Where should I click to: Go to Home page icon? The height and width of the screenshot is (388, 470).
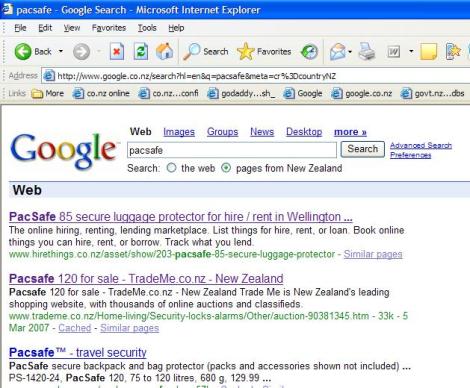[165, 52]
